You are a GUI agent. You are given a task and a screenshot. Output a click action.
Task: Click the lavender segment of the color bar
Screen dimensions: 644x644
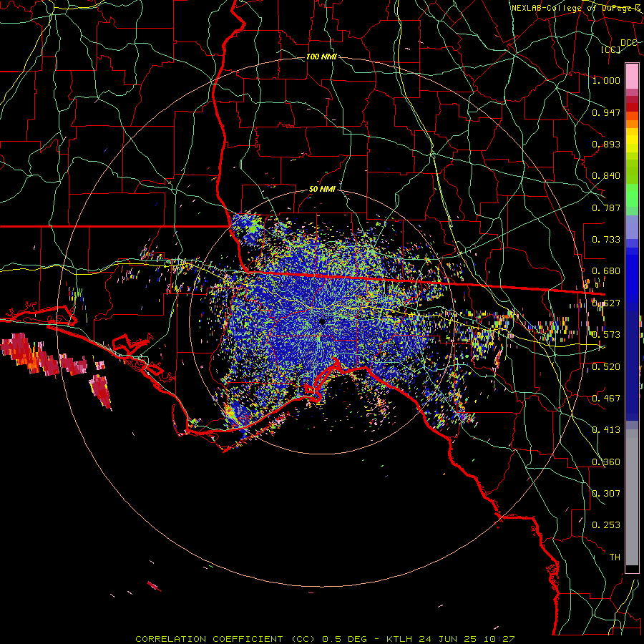point(632,227)
